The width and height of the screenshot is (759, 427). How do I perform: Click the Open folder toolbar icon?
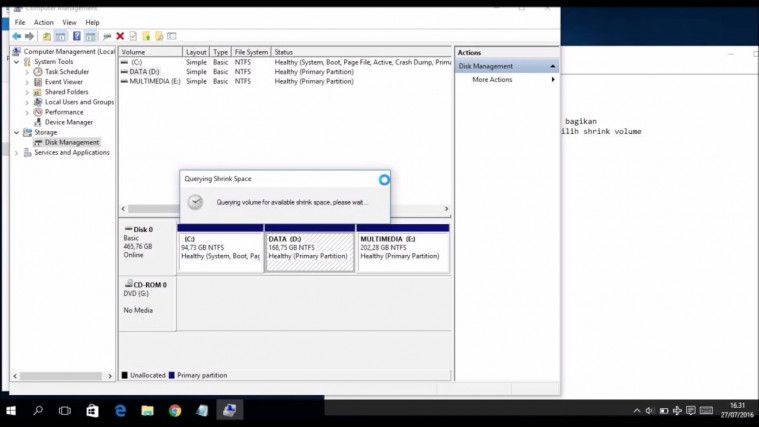(x=146, y=36)
